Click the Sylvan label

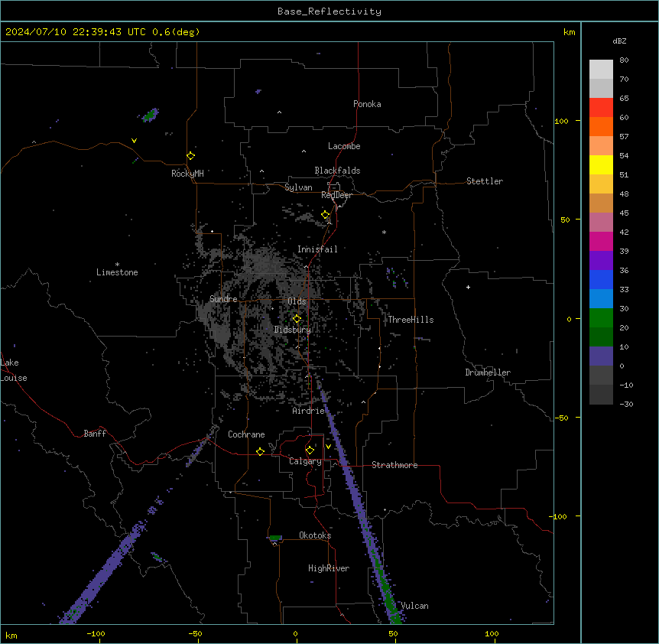pos(298,187)
